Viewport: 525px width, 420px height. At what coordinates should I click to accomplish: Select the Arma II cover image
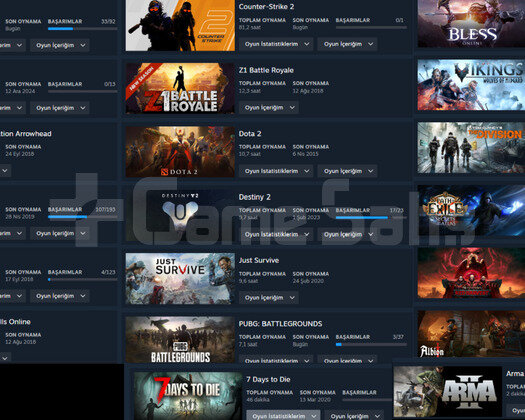[x=447, y=392]
